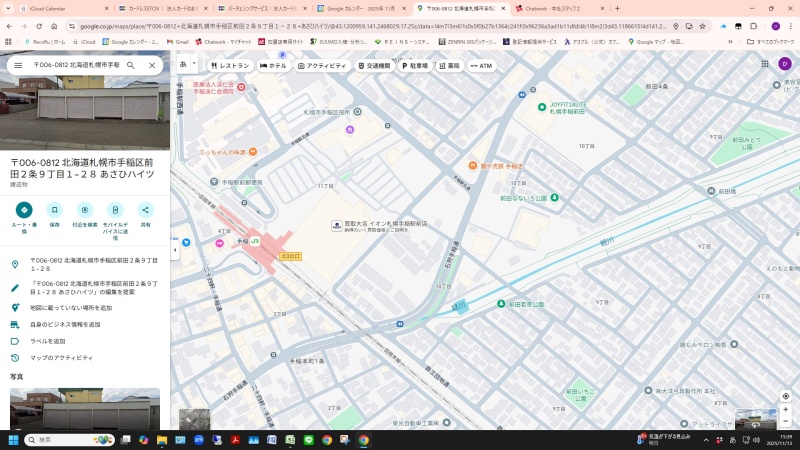Open input language dropdown beside あ

193,65
